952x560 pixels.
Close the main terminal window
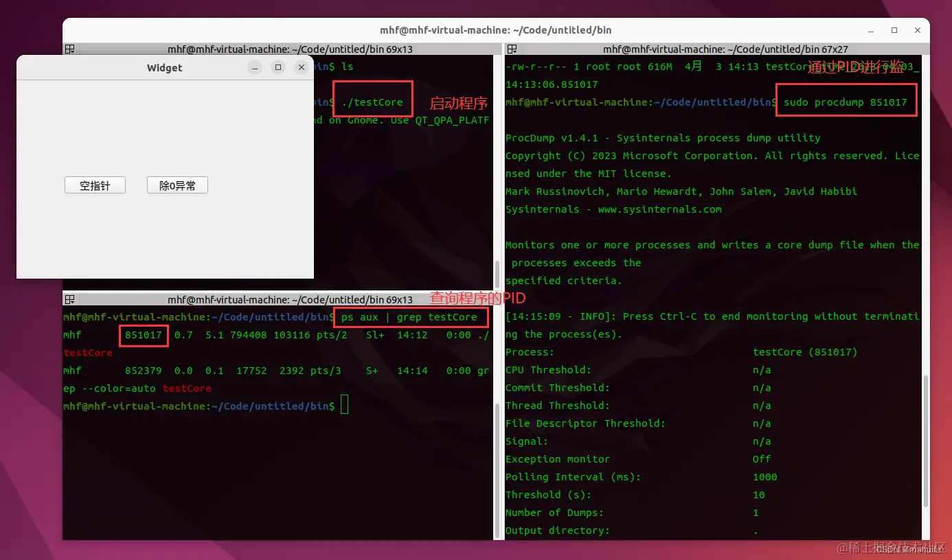tap(918, 30)
